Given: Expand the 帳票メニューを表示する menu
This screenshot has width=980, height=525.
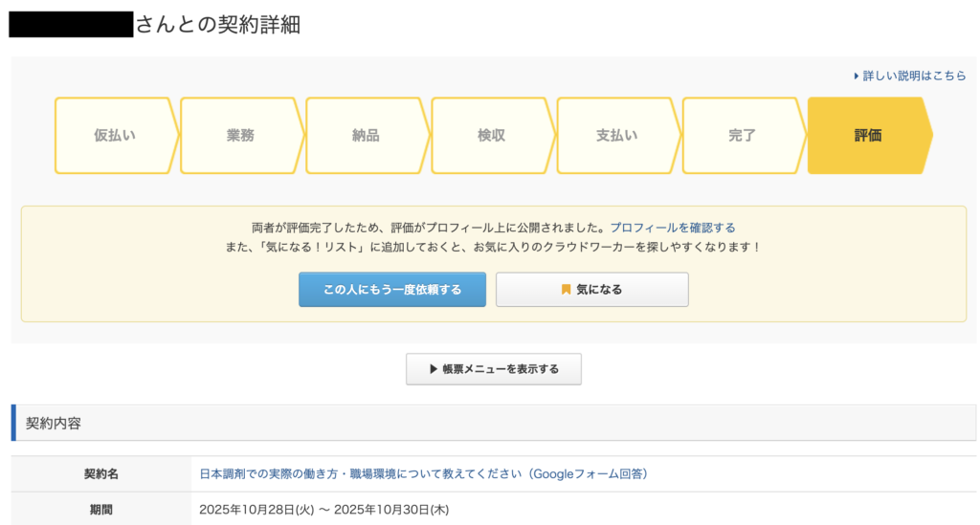Looking at the screenshot, I should click(x=494, y=369).
